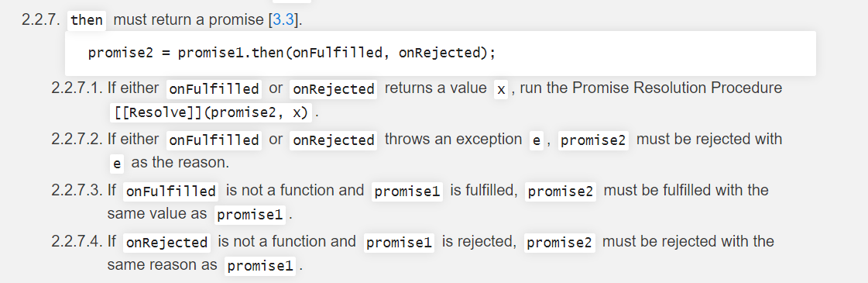Click the 'e' token before 'as the reason'
Screen dimensions: 868x283
click(116, 164)
